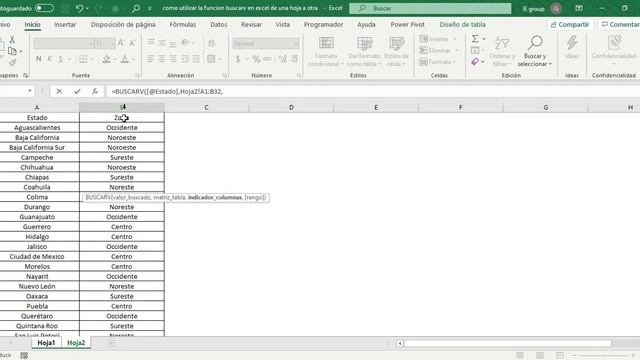Click the Insert Function fx icon
Viewport: 640px width, 360px height.
pos(95,91)
